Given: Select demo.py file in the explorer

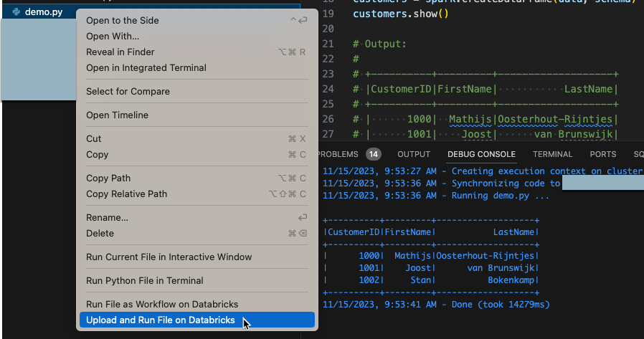Looking at the screenshot, I should pos(43,12).
